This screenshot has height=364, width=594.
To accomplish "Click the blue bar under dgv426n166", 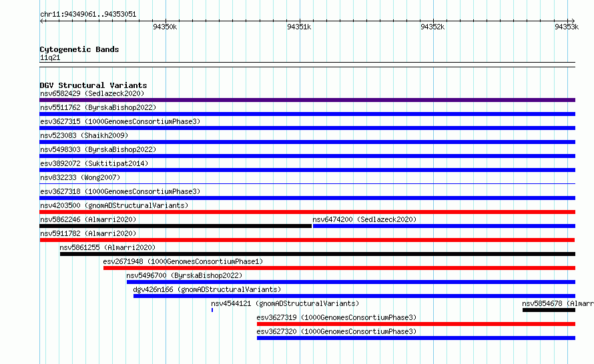I will click(354, 296).
